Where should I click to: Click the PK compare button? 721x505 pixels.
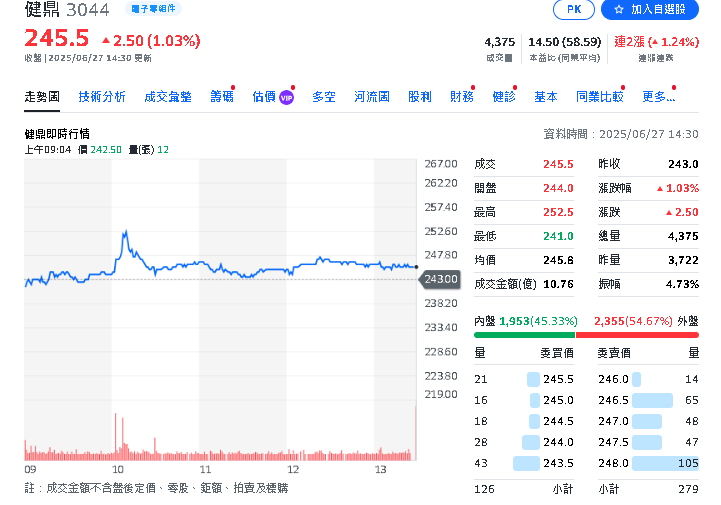pos(573,9)
